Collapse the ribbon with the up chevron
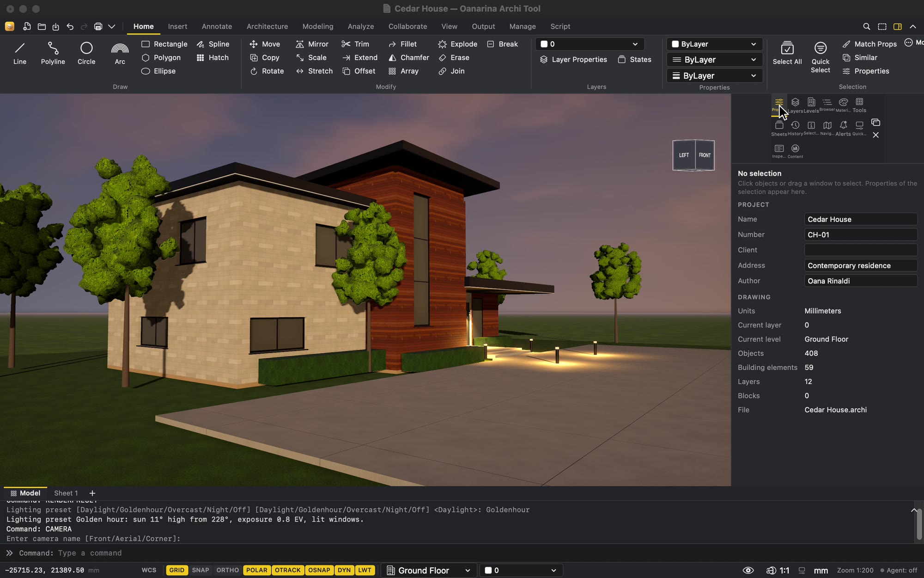Image resolution: width=924 pixels, height=578 pixels. pos(913,26)
